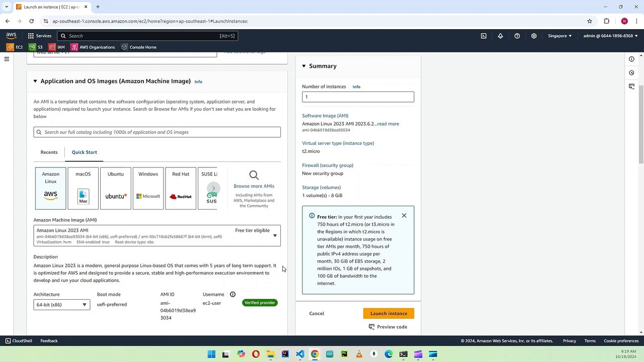Open File Explorer from taskbar
The width and height of the screenshot is (644, 362).
pyautogui.click(x=270, y=354)
